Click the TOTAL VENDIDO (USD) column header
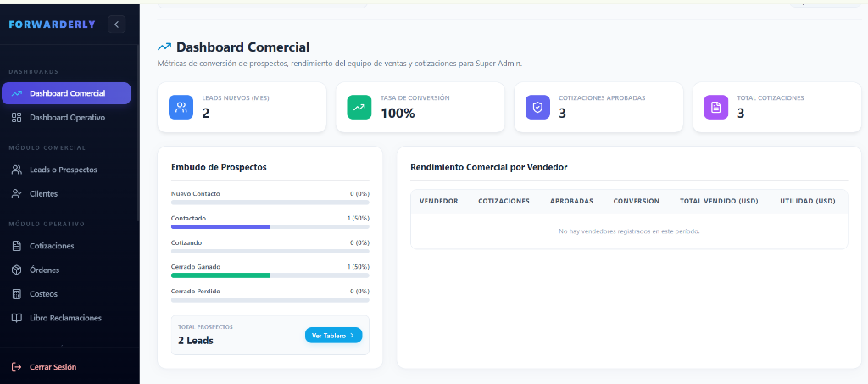 tap(719, 201)
